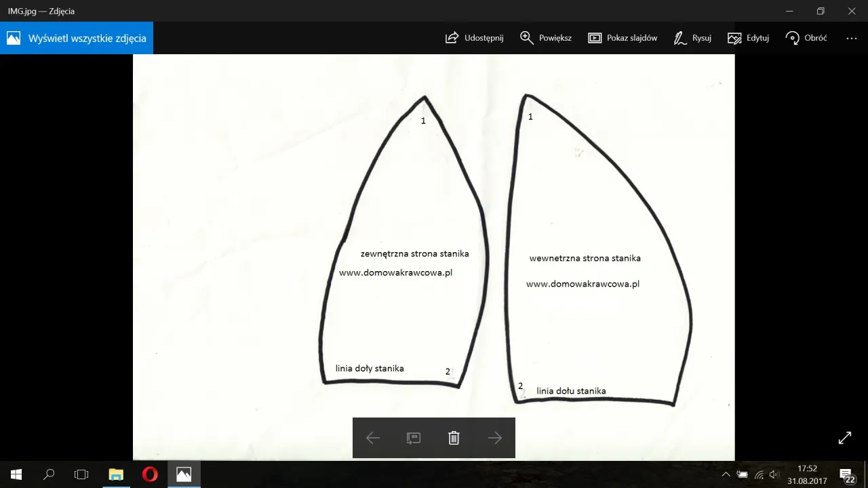Delete the photo with trash icon
This screenshot has width=868, height=488.
(x=454, y=438)
